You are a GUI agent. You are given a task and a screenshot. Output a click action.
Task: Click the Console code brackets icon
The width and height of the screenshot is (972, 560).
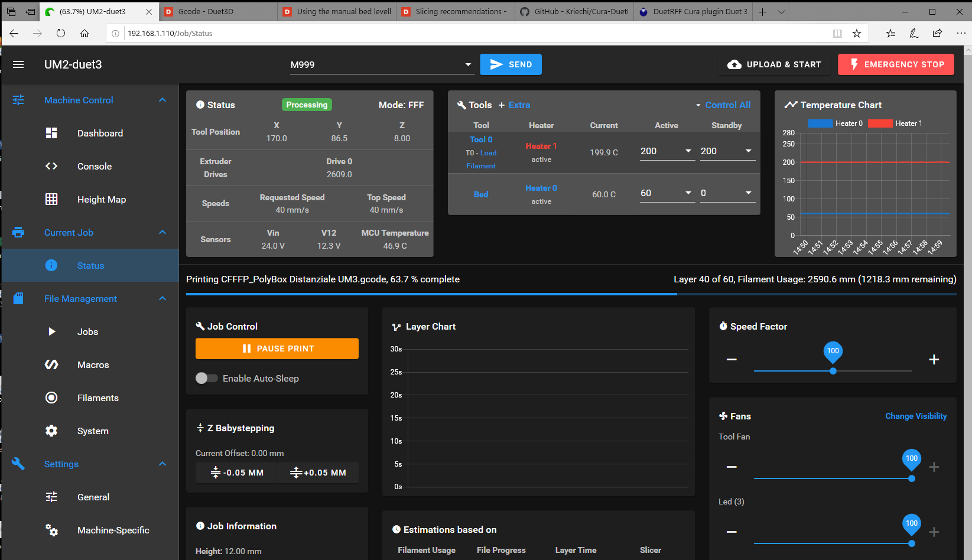(51, 166)
